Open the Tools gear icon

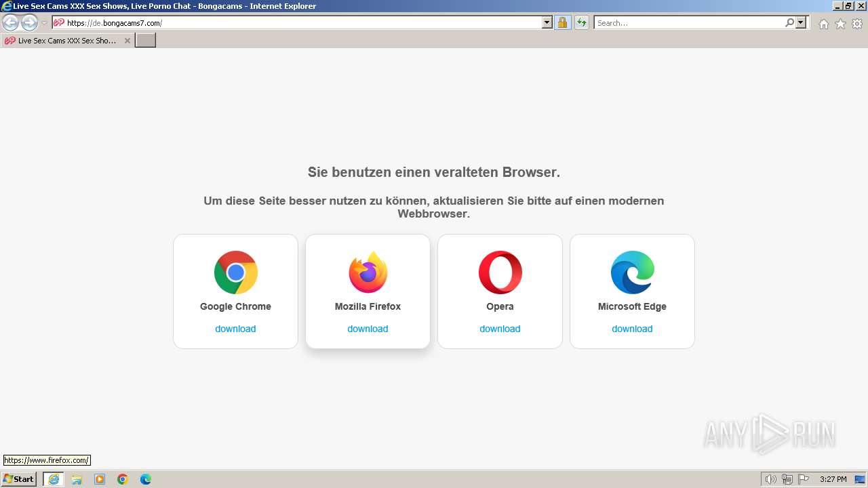(857, 24)
